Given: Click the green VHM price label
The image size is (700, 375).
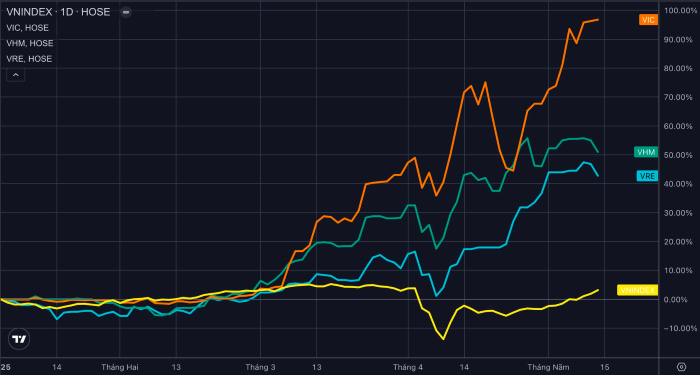Looking at the screenshot, I should pyautogui.click(x=646, y=152).
